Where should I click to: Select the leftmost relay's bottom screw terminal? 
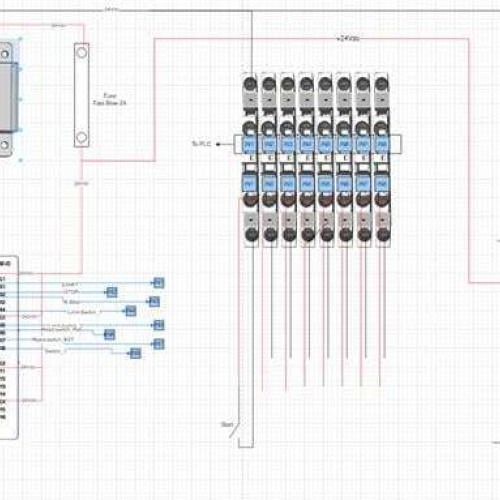[x=252, y=234]
